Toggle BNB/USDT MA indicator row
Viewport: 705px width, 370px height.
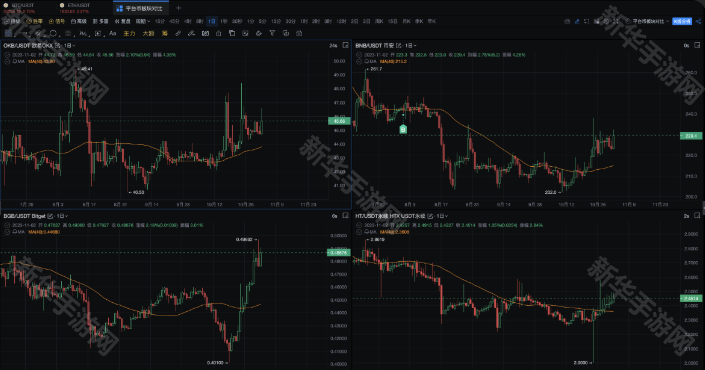(359, 61)
